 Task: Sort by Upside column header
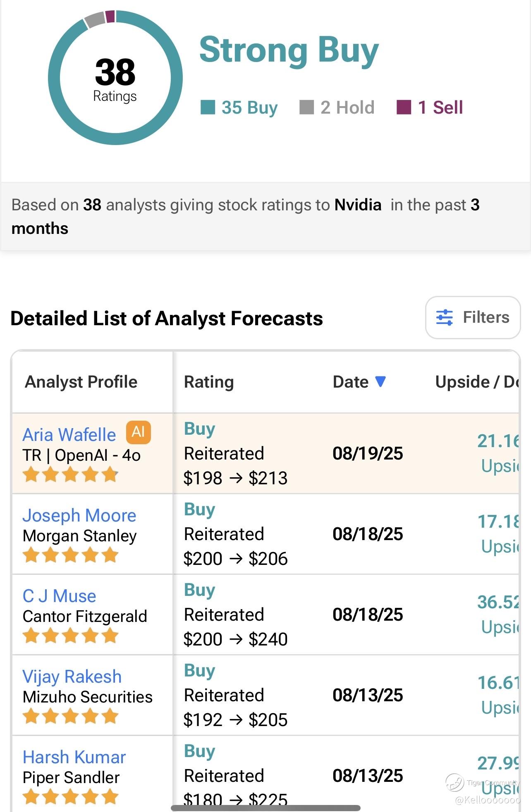point(476,382)
